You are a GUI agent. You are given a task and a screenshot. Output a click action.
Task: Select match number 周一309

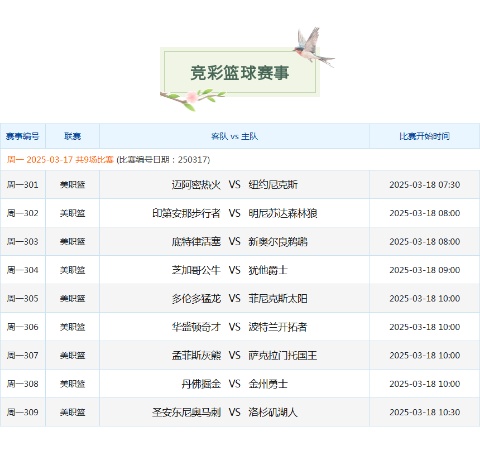pyautogui.click(x=23, y=412)
